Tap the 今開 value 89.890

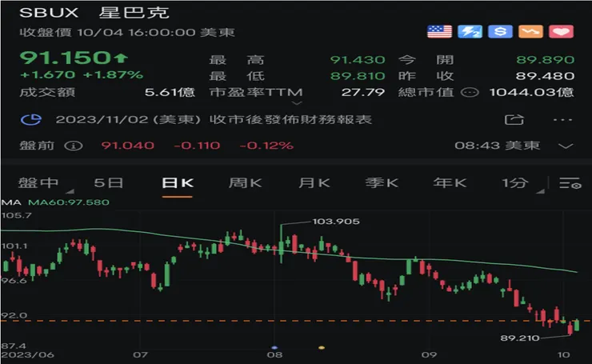[545, 60]
